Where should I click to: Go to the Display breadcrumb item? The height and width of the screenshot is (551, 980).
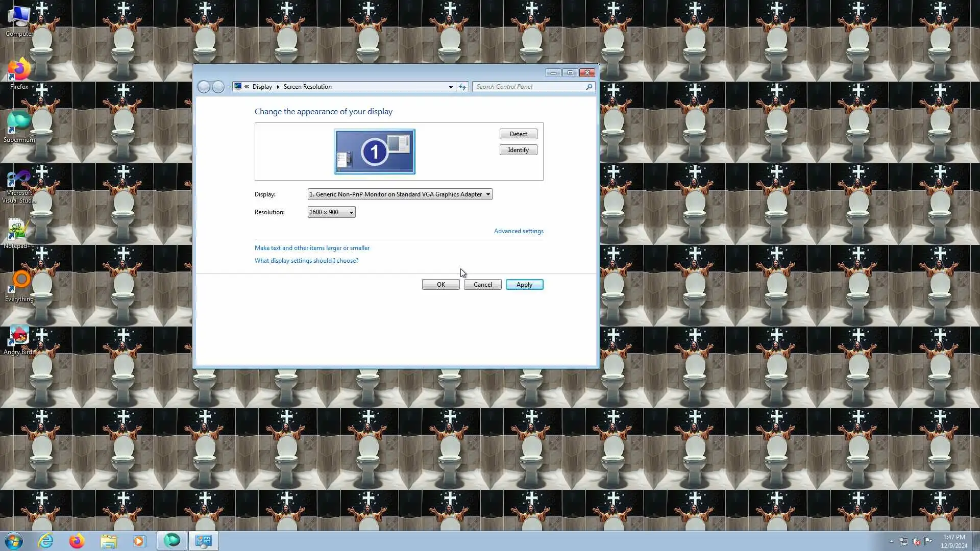click(262, 87)
